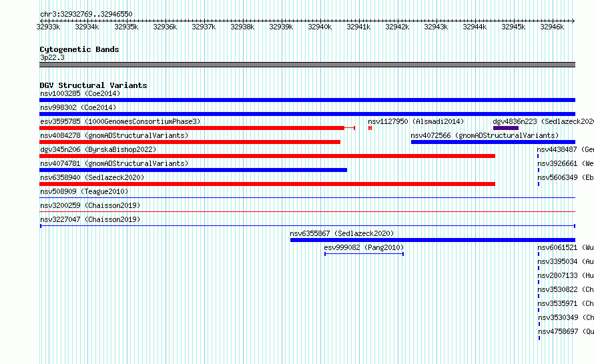Open nsv3200259 (Chaisson2019) label

click(90, 205)
